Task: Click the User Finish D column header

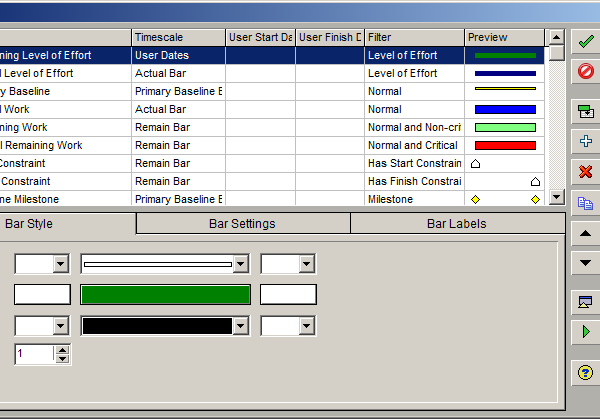Action: [330, 37]
